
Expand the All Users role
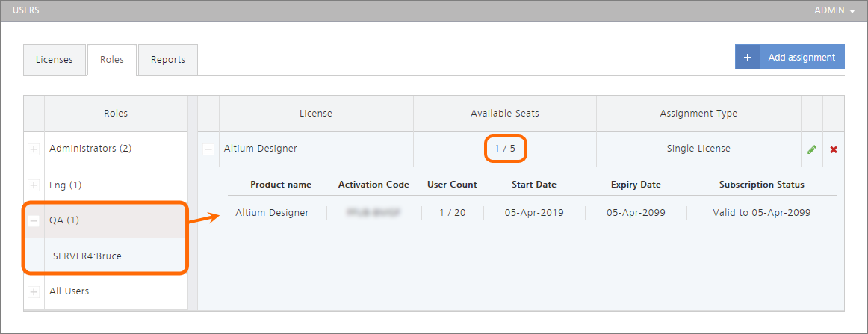tap(34, 291)
